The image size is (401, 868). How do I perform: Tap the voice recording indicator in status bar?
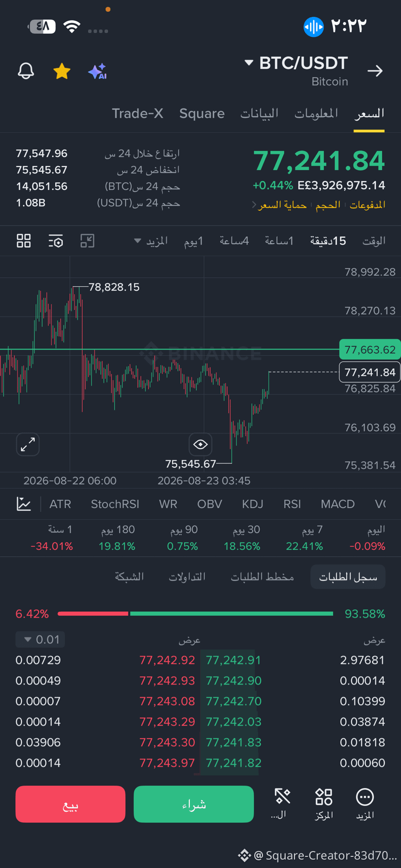[x=313, y=26]
